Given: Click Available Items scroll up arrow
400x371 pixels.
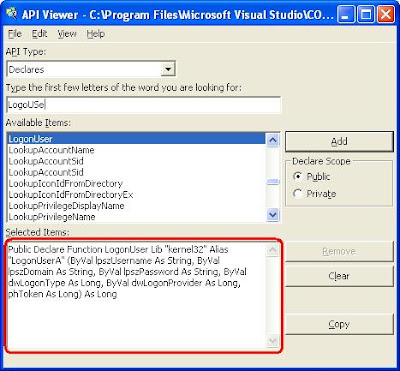Looking at the screenshot, I should coord(273,139).
